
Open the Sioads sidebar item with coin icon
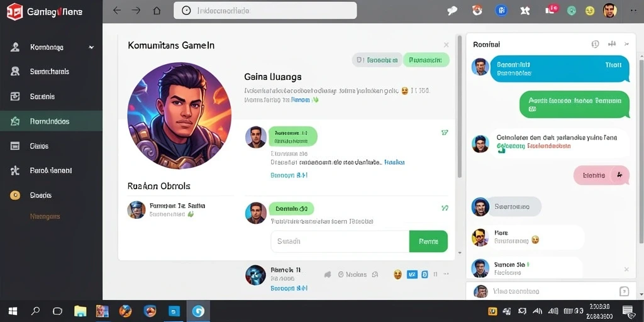click(52, 195)
